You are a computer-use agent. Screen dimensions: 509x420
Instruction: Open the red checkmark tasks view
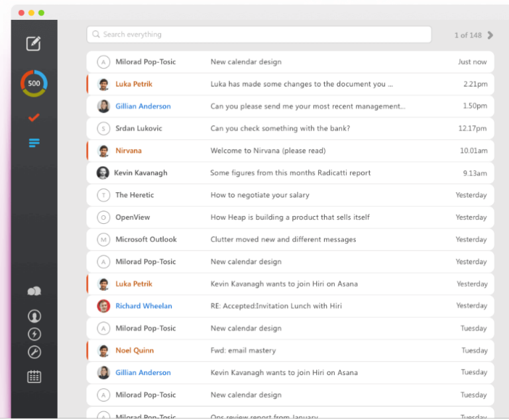coord(34,118)
